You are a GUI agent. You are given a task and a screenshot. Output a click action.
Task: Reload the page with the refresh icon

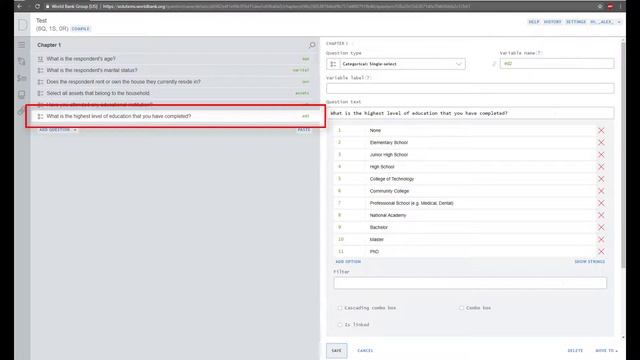click(x=37, y=6)
